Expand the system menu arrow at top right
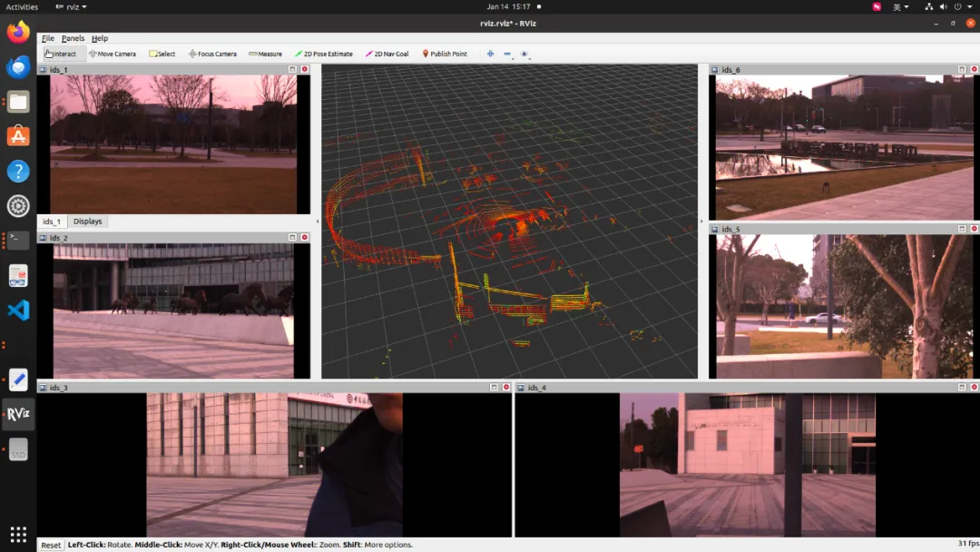Screen dimensions: 980x552 click(970, 7)
